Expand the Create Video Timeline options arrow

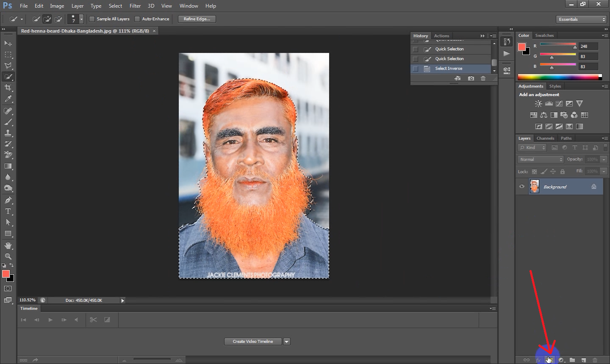[x=287, y=342]
